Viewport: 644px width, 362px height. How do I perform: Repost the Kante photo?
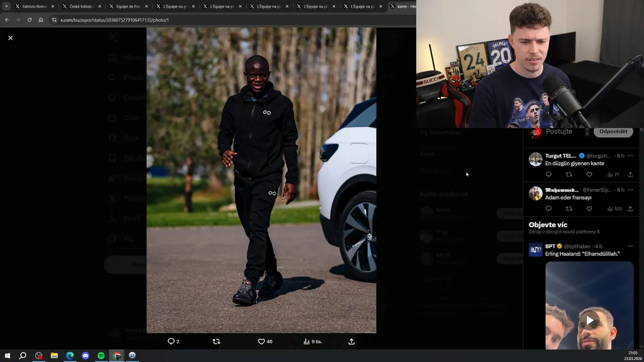[216, 341]
